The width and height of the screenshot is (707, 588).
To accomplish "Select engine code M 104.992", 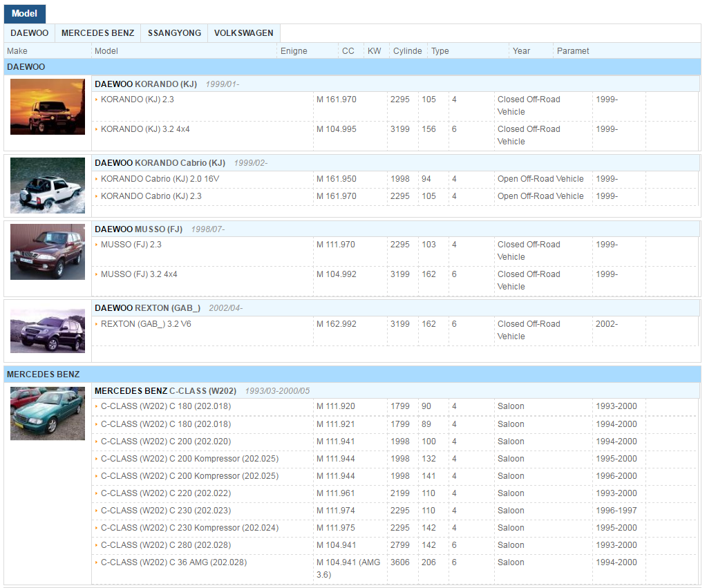I will pyautogui.click(x=337, y=274).
